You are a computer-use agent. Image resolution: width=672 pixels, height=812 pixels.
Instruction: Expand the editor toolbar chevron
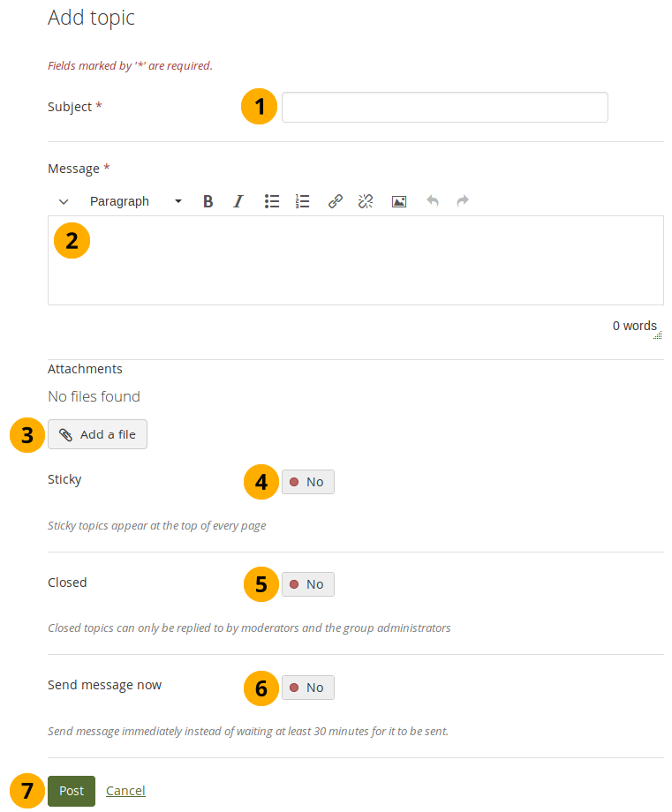point(64,201)
